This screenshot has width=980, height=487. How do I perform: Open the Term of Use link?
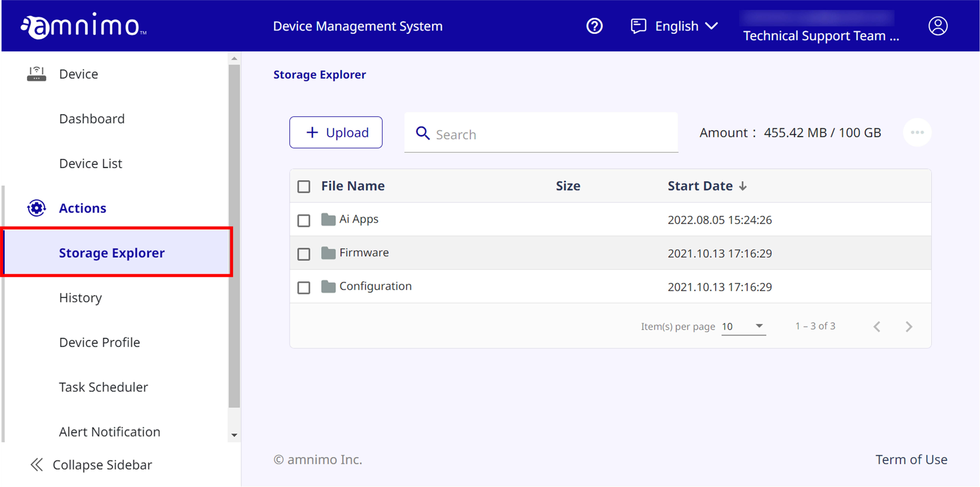(x=911, y=460)
